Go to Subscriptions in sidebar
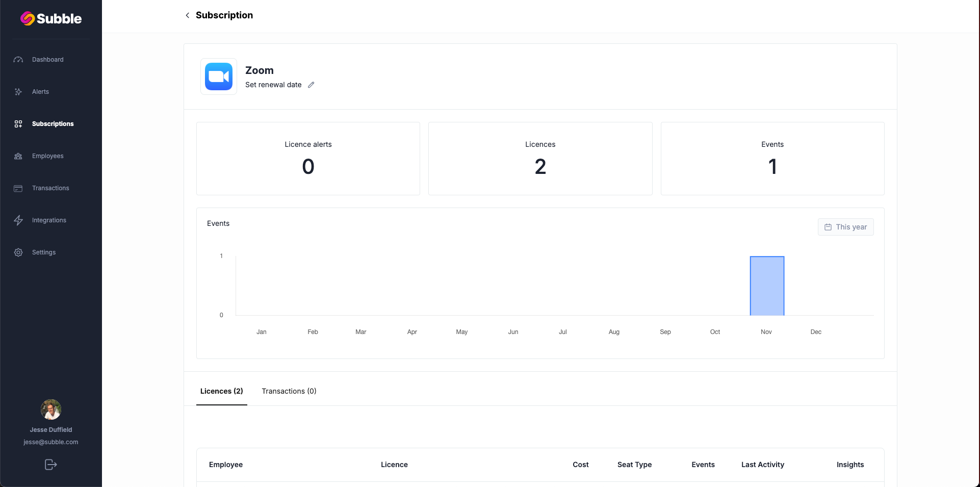The height and width of the screenshot is (487, 980). pos(53,124)
